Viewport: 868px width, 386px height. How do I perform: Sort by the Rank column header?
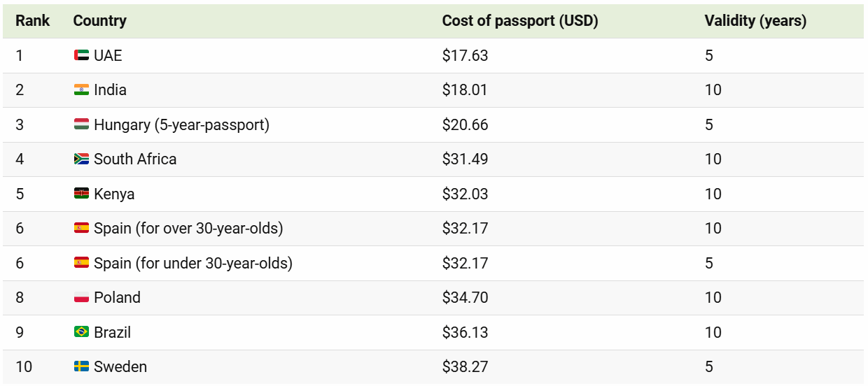33,21
